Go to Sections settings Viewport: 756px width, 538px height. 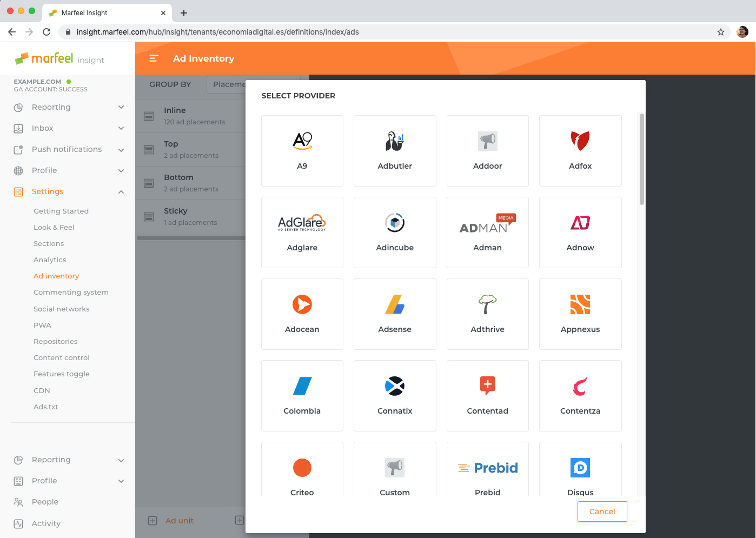point(49,243)
